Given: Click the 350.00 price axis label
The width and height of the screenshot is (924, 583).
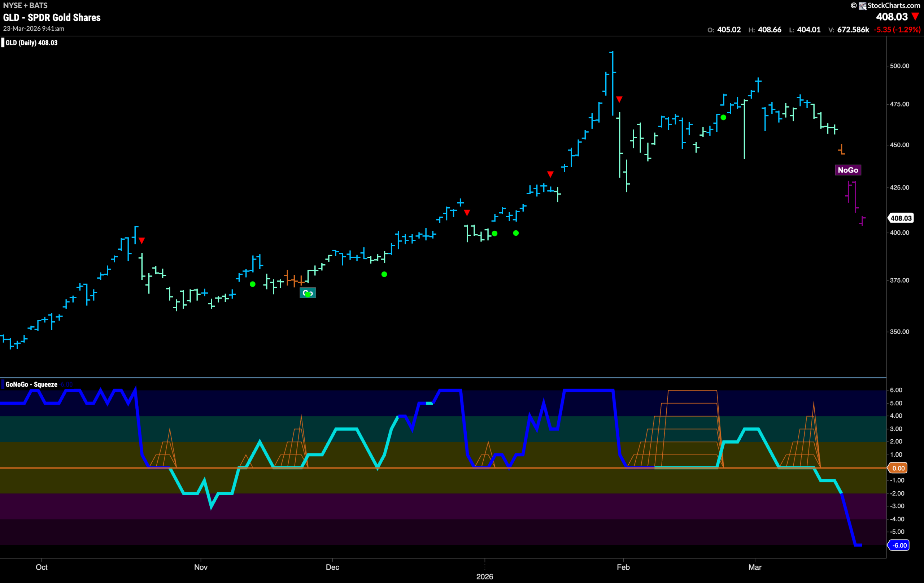Looking at the screenshot, I should coord(899,331).
